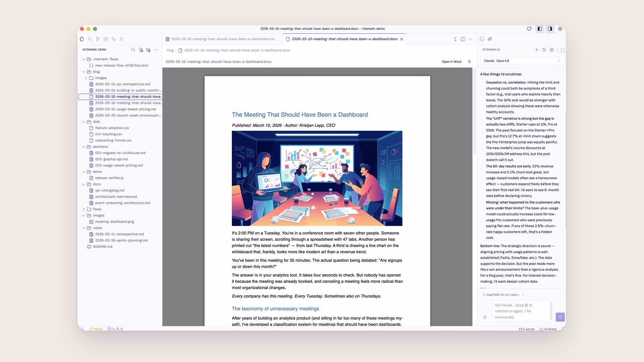
Task: Collapse the decisions folder
Action: tap(84, 147)
